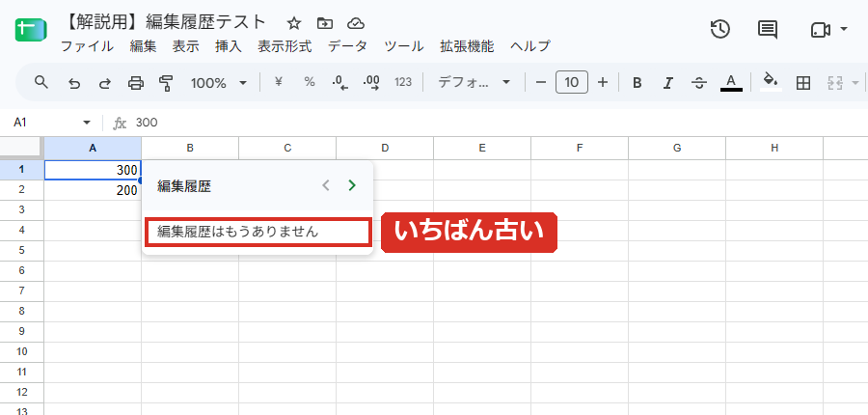Screen dimensions: 868x415
Task: Select row 5 header
Action: (21, 250)
